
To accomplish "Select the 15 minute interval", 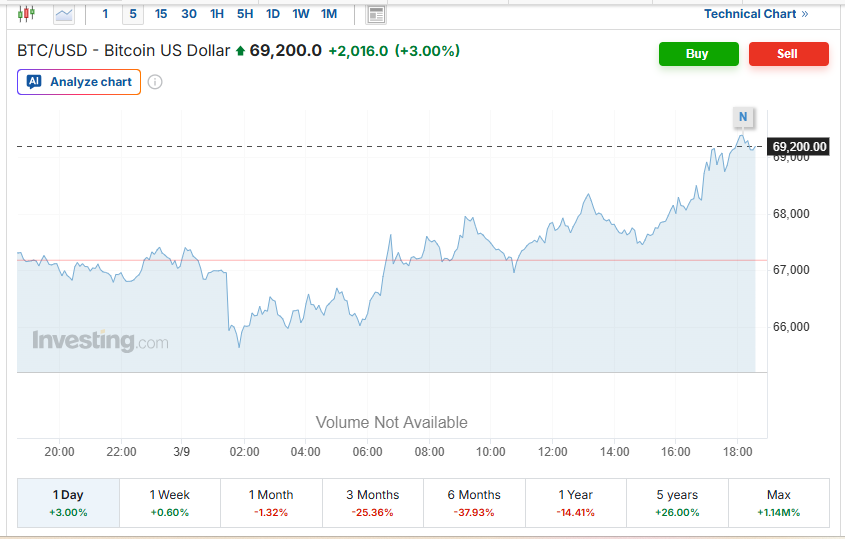I will point(161,14).
